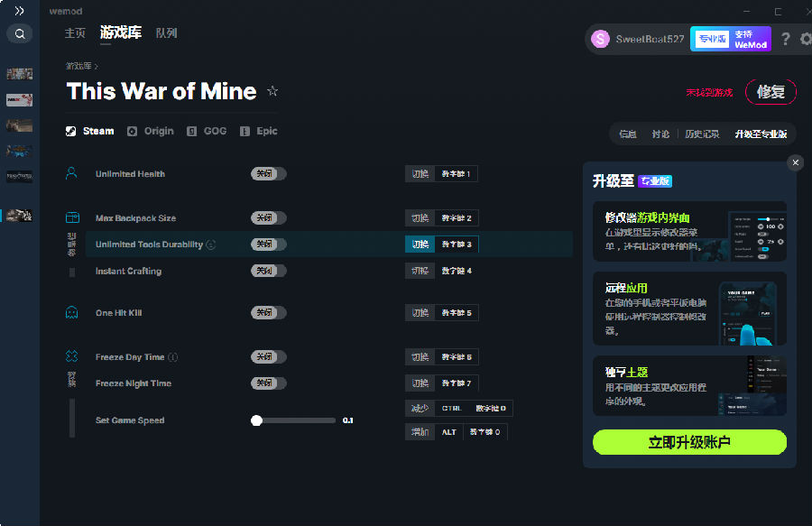Click info icon beside Freeze Day Time
This screenshot has height=526, width=812.
coord(173,357)
